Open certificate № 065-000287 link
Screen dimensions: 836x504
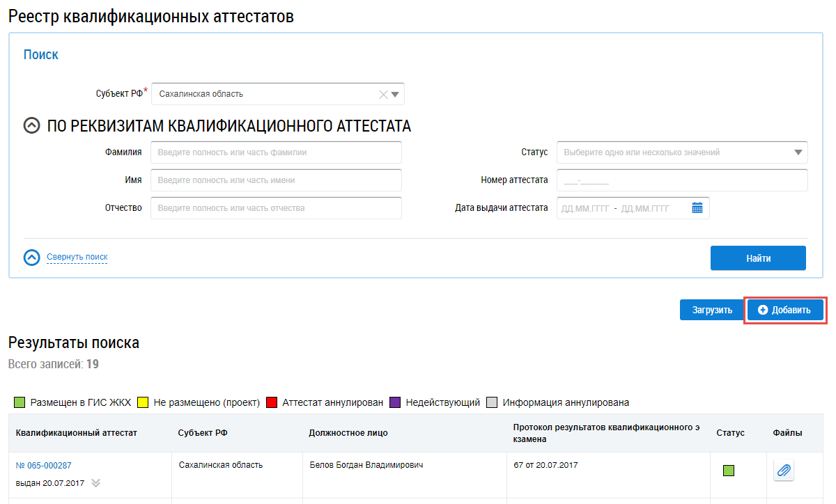[44, 466]
